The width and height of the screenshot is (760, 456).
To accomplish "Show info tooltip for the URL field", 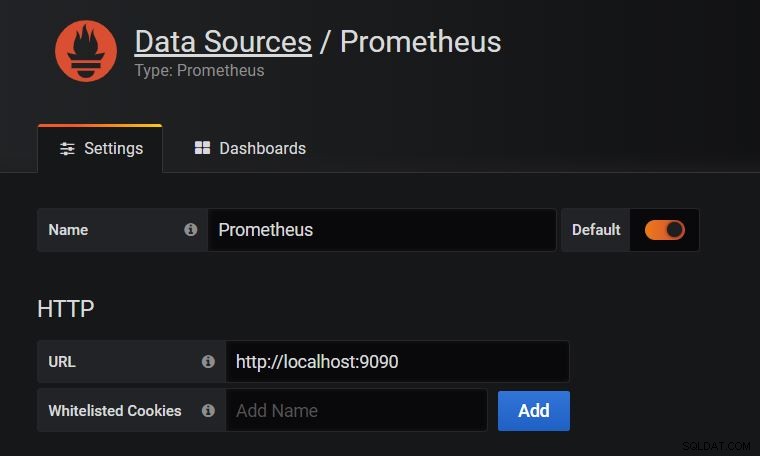I will [208, 362].
